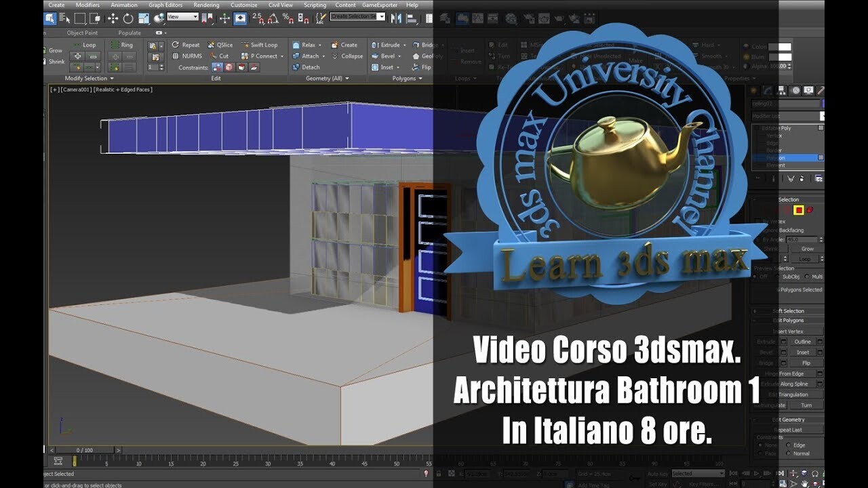Select the Cut tool
868x488 pixels.
(x=223, y=56)
